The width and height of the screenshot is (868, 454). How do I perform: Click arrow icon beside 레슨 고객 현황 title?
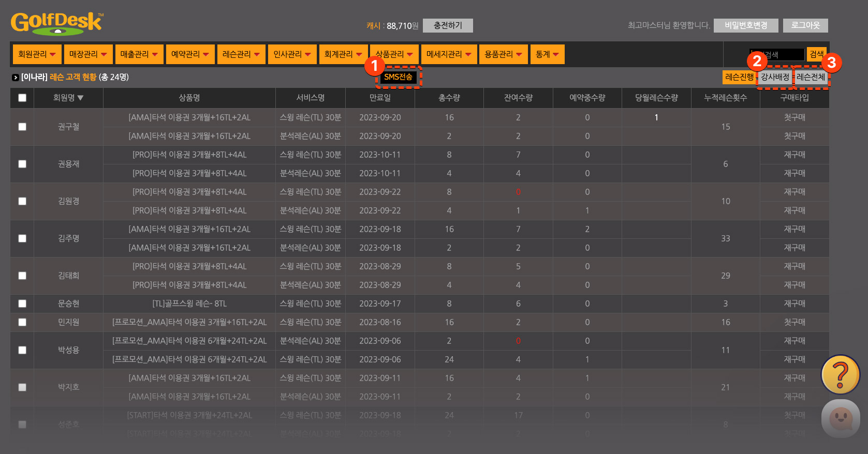tap(16, 78)
